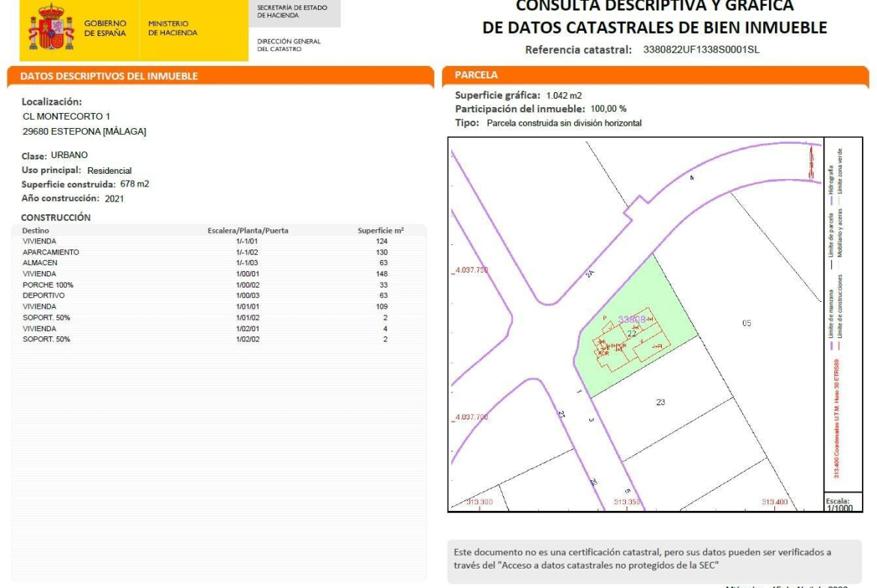Screen dimensions: 877x588
Task: Select the APARCAMIENTO row in the construction table
Action: pyautogui.click(x=51, y=252)
